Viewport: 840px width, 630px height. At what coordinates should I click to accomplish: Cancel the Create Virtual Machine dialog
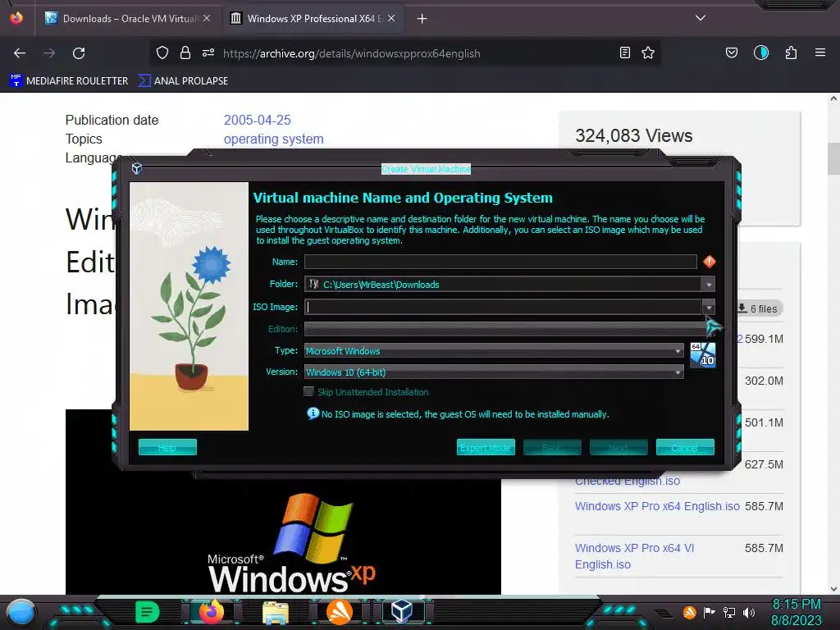click(x=685, y=447)
